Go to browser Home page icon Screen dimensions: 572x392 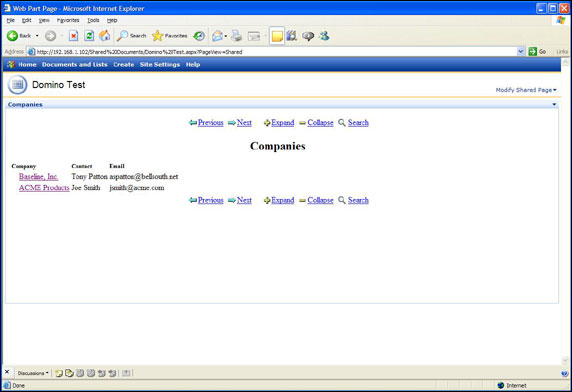(104, 36)
